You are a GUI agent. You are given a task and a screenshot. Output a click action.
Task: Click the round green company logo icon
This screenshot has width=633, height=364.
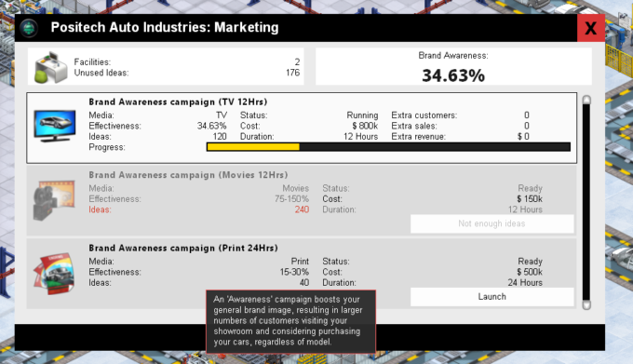pyautogui.click(x=29, y=28)
